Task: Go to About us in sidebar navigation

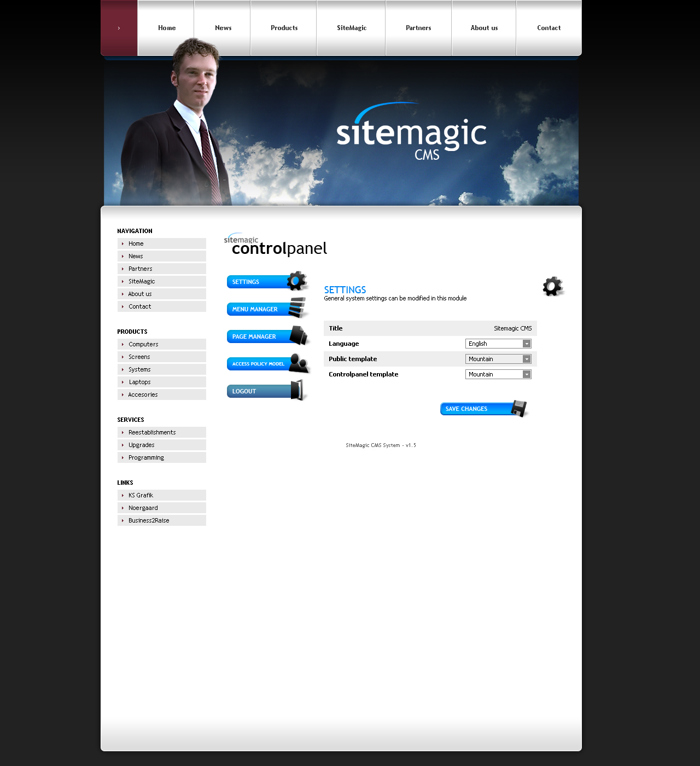Action: coord(162,294)
